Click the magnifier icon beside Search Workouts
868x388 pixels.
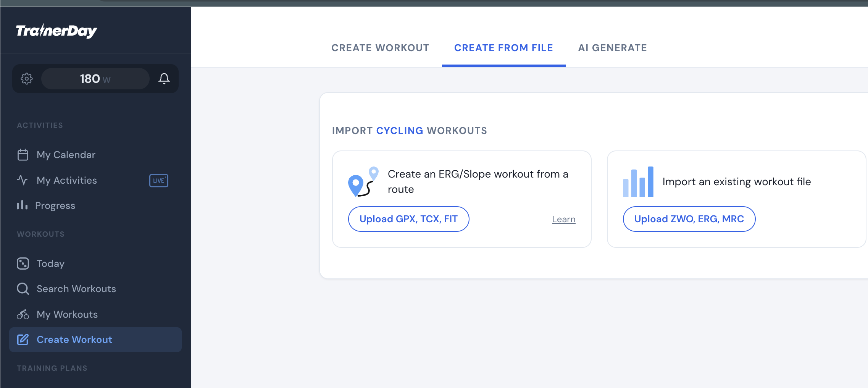click(23, 289)
